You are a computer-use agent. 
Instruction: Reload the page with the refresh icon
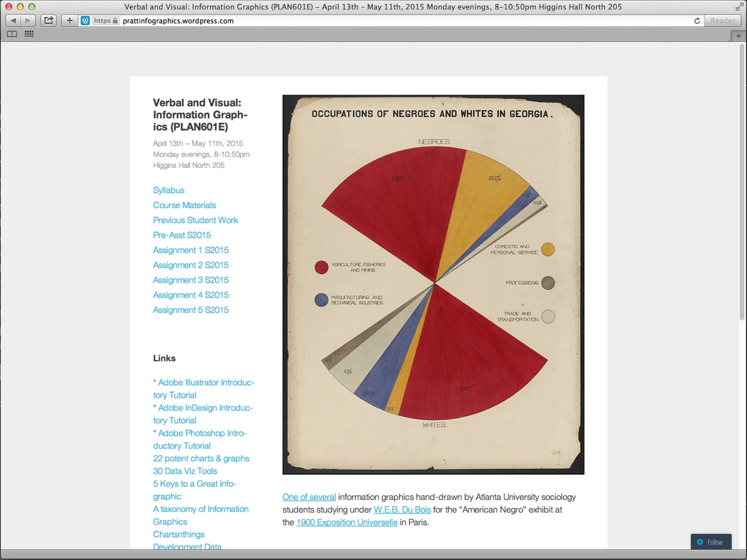pos(697,21)
